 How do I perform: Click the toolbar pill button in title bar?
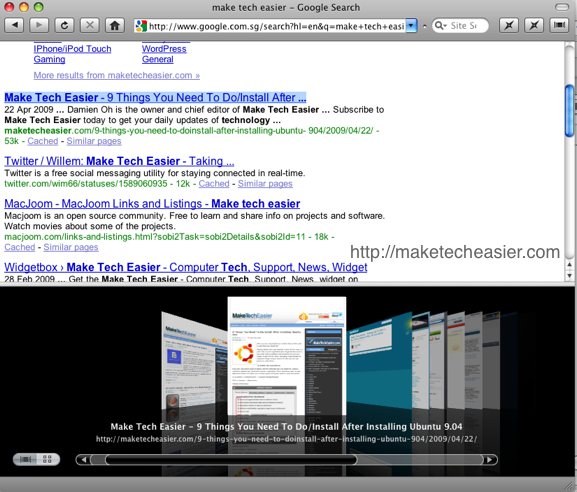pos(562,7)
